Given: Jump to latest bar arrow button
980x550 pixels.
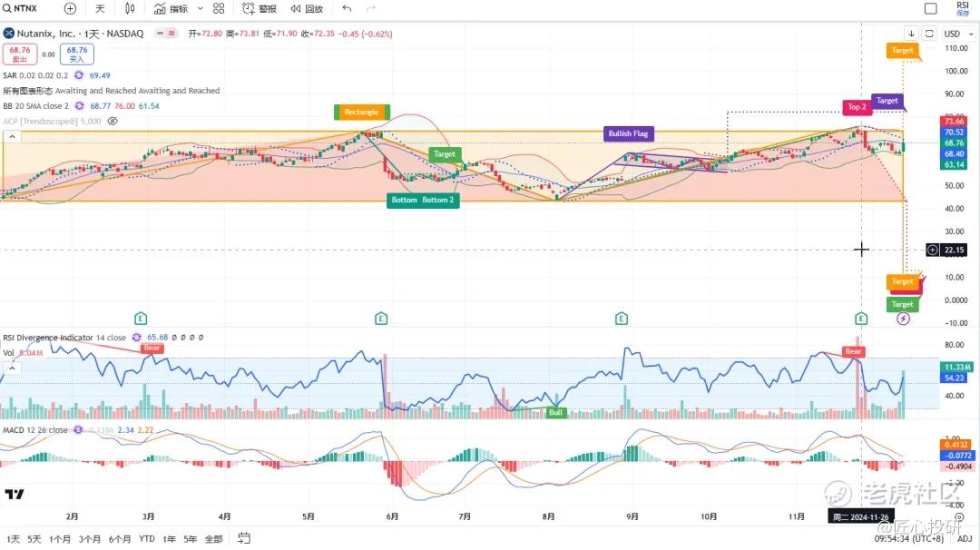Looking at the screenshot, I should [911, 34].
